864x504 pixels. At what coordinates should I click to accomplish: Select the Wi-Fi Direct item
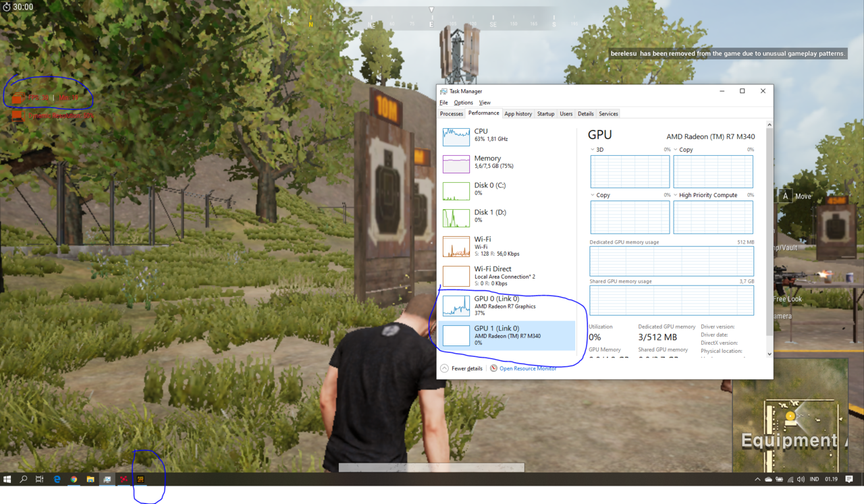(x=506, y=276)
